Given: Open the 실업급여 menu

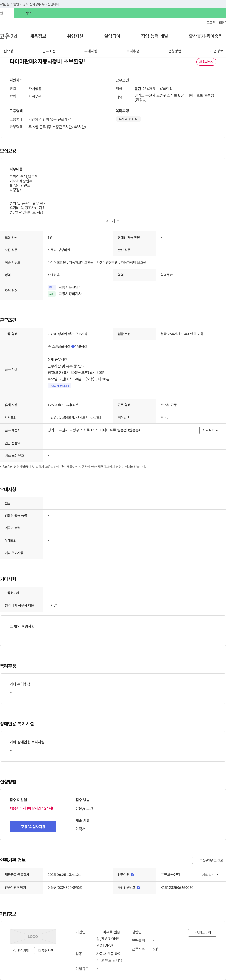Looking at the screenshot, I should pyautogui.click(x=112, y=36).
